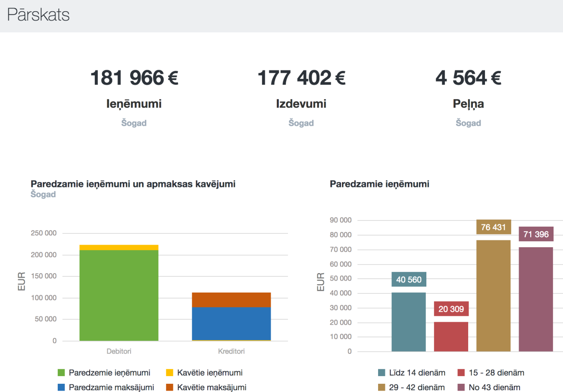Click the 250 000 axis value on left chart
Screen dimensions: 563x392
43,233
